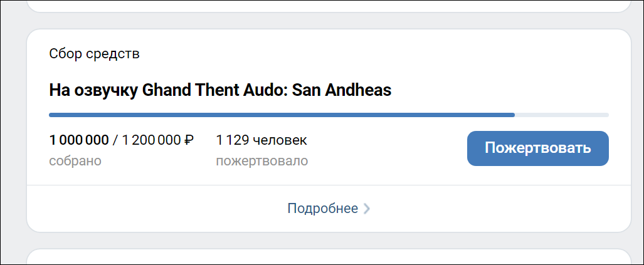This screenshot has width=644, height=265.
Task: Click the slash between the two amounts
Action: tap(115, 140)
